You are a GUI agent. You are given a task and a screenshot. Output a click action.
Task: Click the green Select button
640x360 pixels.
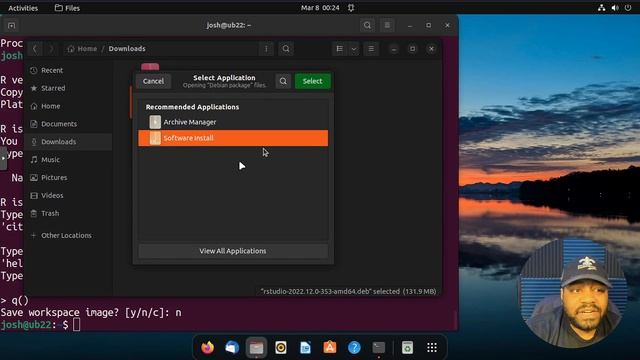pyautogui.click(x=312, y=81)
